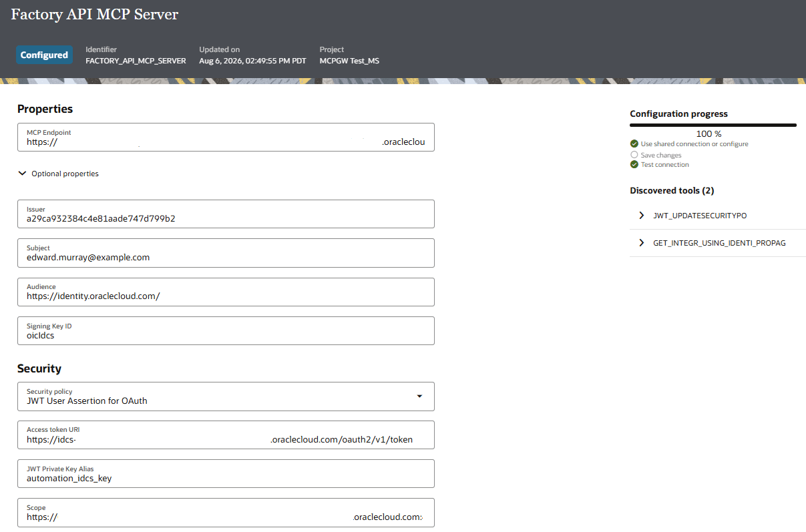Edit the Scope field
The image size is (806, 532).
tap(226, 513)
